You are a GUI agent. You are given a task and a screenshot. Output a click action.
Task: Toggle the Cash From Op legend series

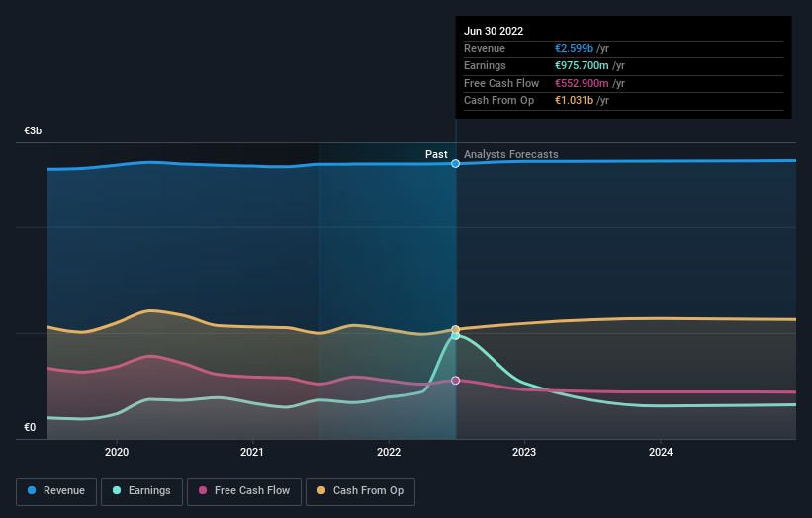click(360, 491)
